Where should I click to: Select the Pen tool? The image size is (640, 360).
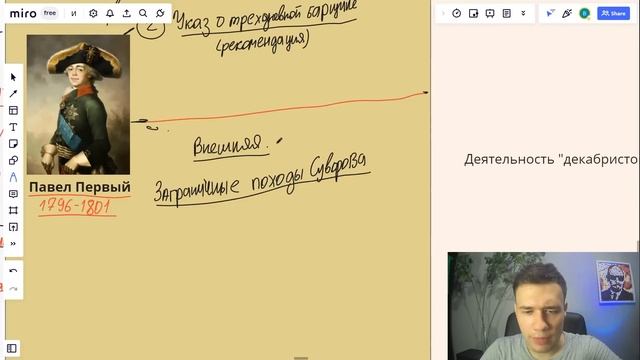(x=13, y=177)
